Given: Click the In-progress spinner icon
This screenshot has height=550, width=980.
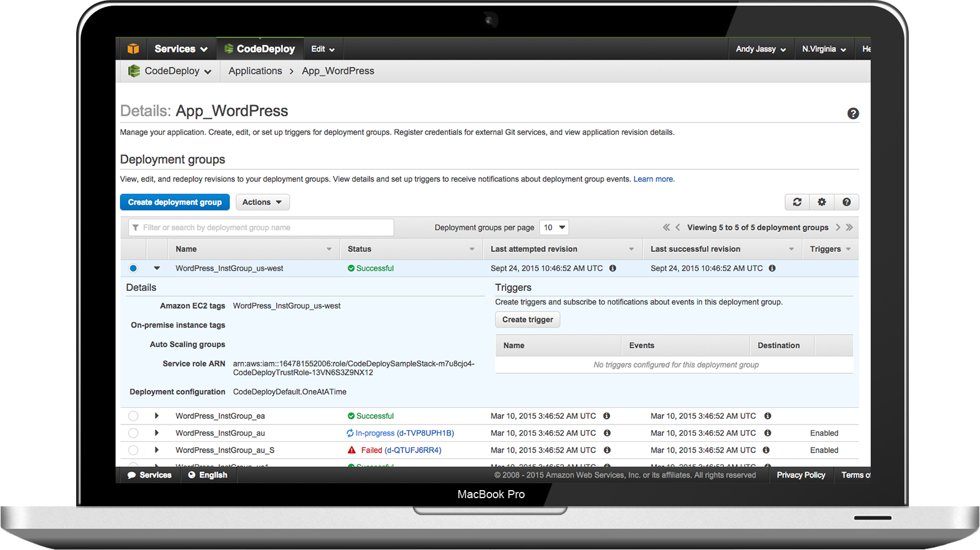Looking at the screenshot, I should pos(350,433).
